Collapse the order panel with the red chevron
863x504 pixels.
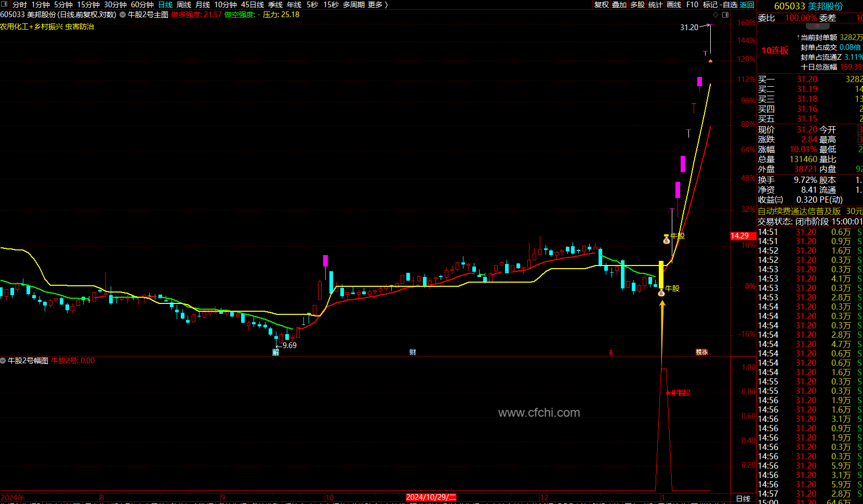coord(818,25)
